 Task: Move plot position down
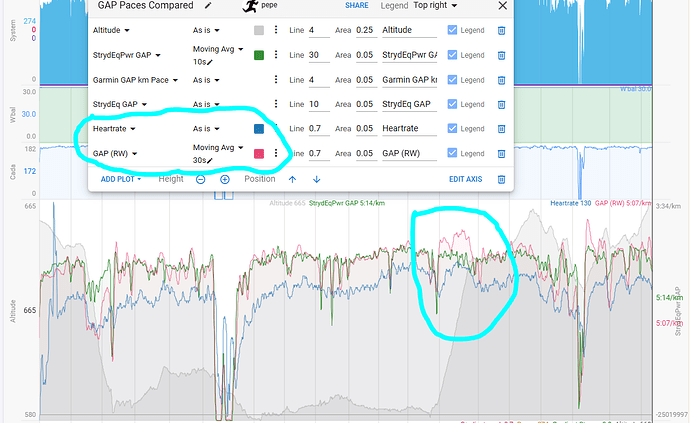(x=316, y=179)
